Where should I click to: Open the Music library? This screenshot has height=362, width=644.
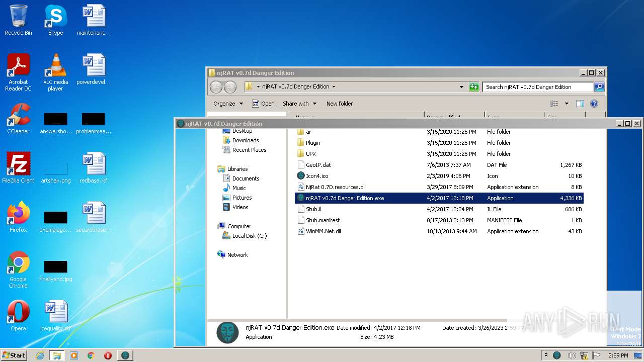[x=234, y=188]
